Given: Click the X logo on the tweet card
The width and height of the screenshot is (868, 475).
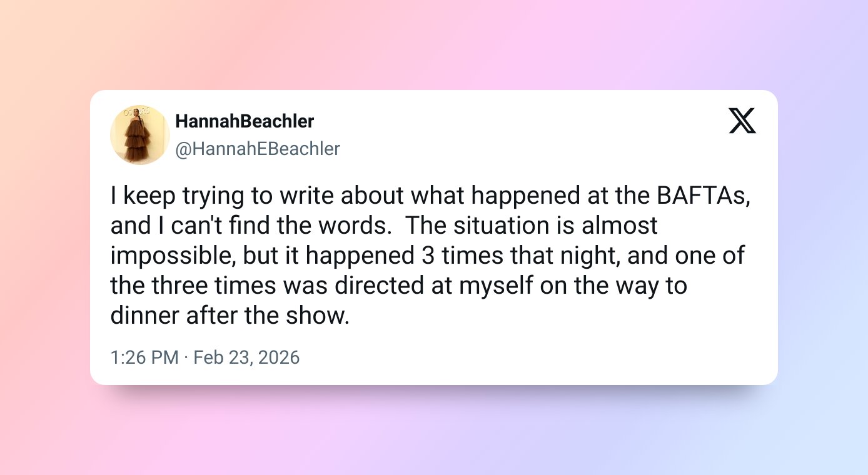Looking at the screenshot, I should pyautogui.click(x=742, y=121).
